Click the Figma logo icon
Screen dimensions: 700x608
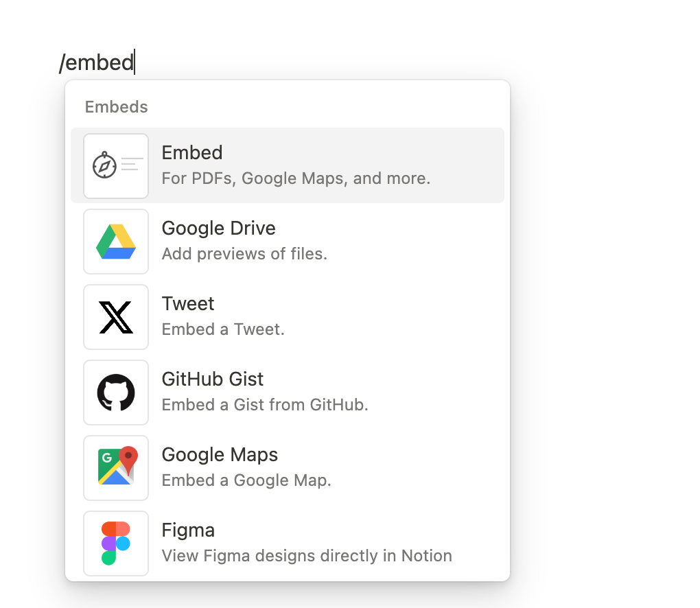[x=115, y=543]
